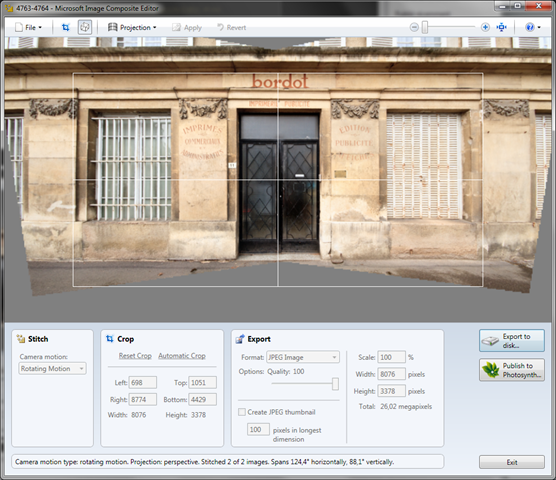This screenshot has height=480, width=556.
Task: Open the Projection dropdown menu
Action: click(132, 27)
